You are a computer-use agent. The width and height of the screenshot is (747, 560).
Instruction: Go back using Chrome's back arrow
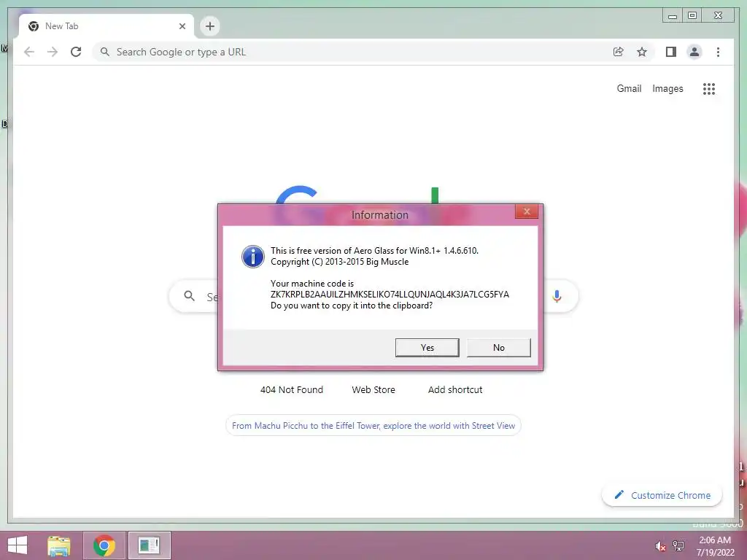tap(29, 52)
